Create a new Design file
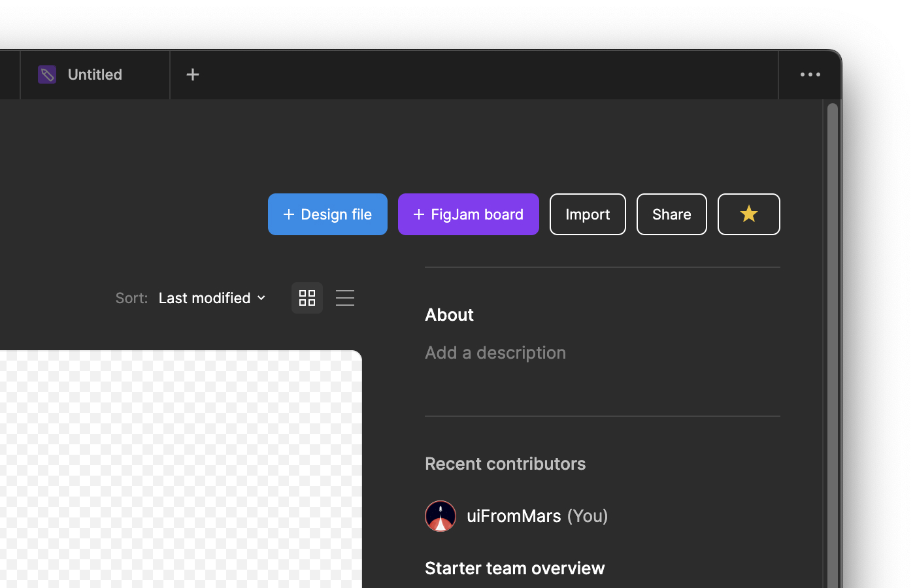Viewport: 915px width, 588px height. pyautogui.click(x=327, y=214)
